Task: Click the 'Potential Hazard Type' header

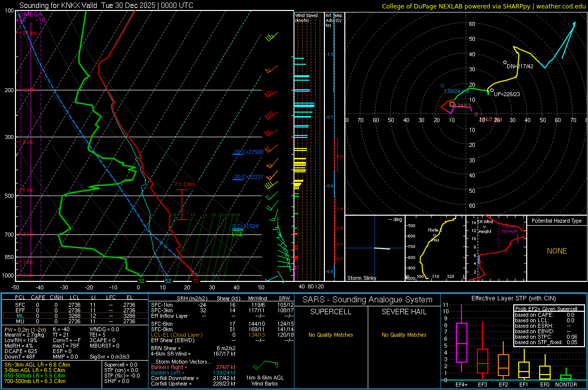Action: point(557,221)
